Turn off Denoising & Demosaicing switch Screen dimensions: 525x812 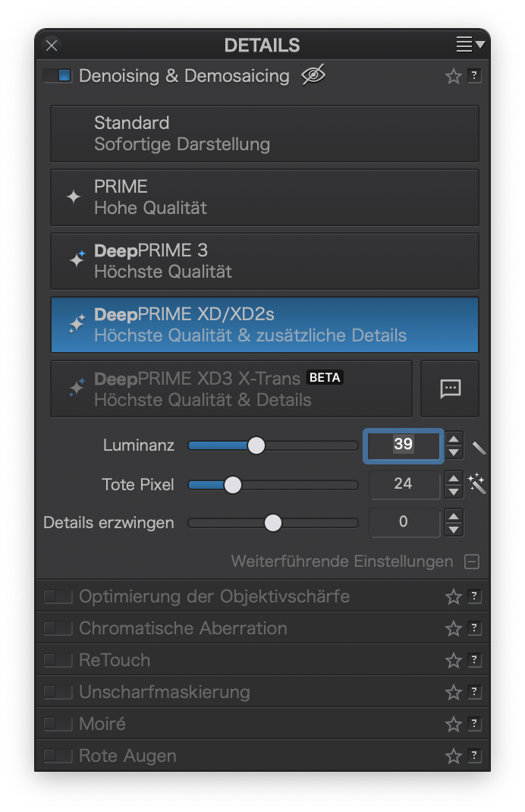(x=58, y=76)
